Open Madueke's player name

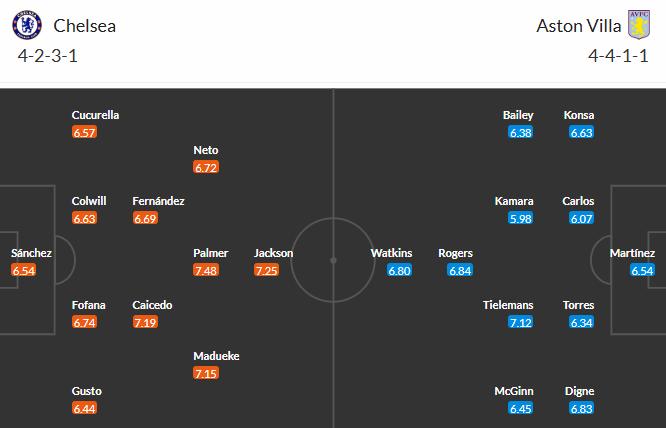(217, 356)
